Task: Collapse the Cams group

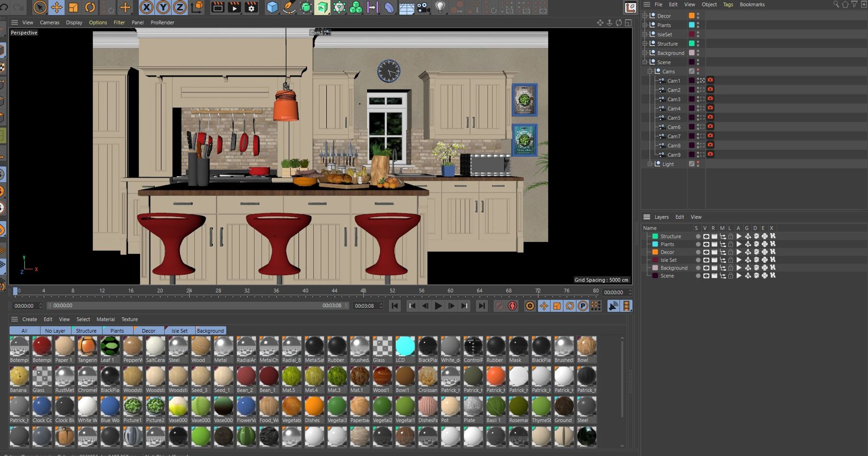Action: point(650,71)
